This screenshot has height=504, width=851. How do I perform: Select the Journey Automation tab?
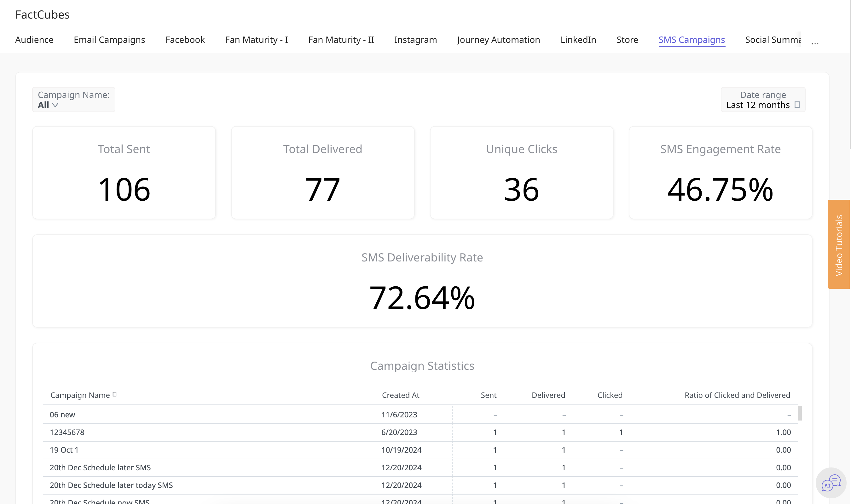tap(498, 40)
